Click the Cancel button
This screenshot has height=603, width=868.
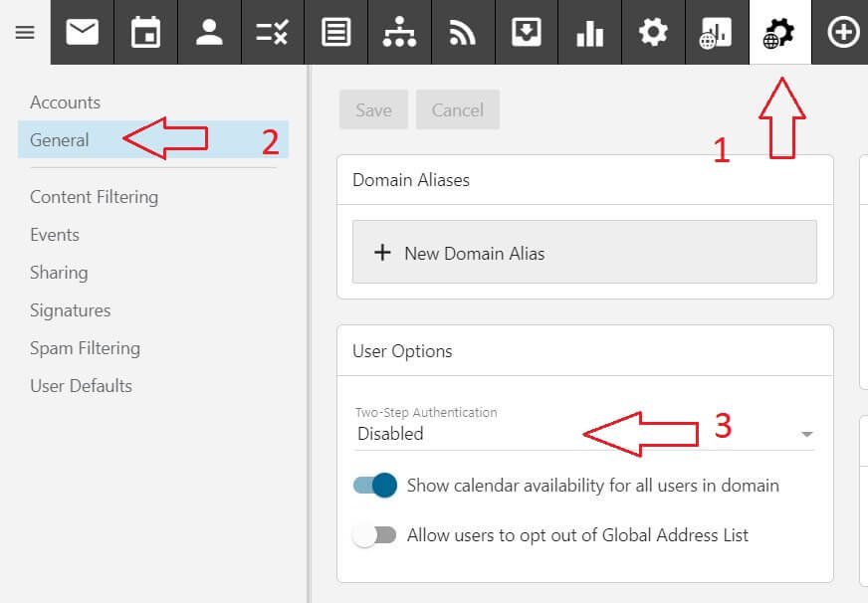pyautogui.click(x=458, y=109)
